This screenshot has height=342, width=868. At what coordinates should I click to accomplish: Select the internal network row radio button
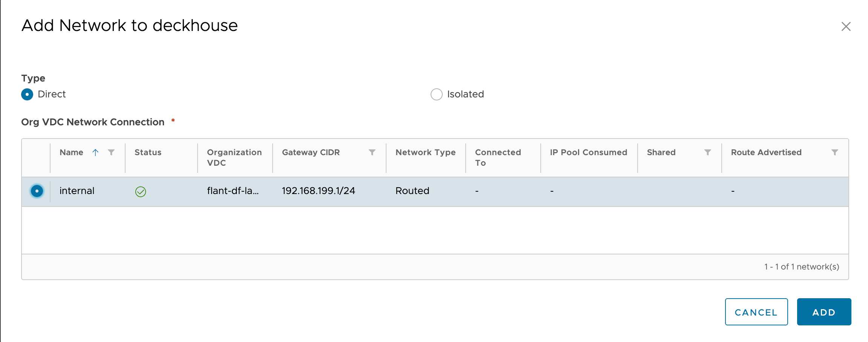pyautogui.click(x=36, y=191)
